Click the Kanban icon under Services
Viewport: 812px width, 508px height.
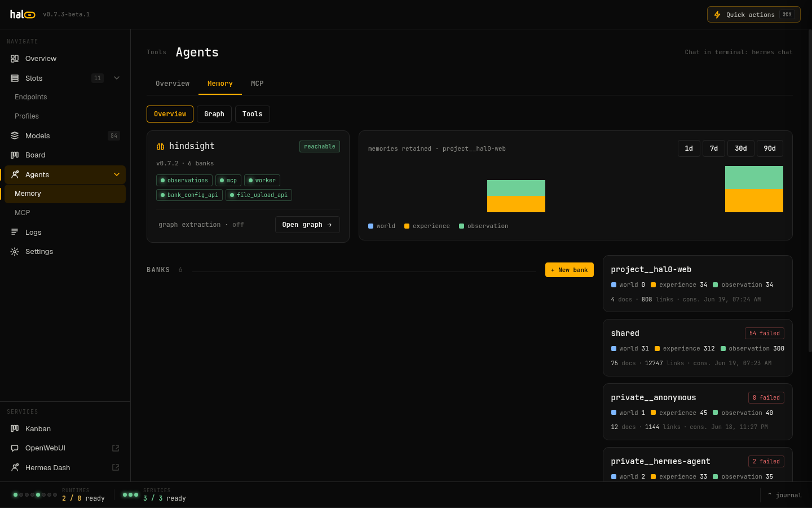click(x=15, y=428)
